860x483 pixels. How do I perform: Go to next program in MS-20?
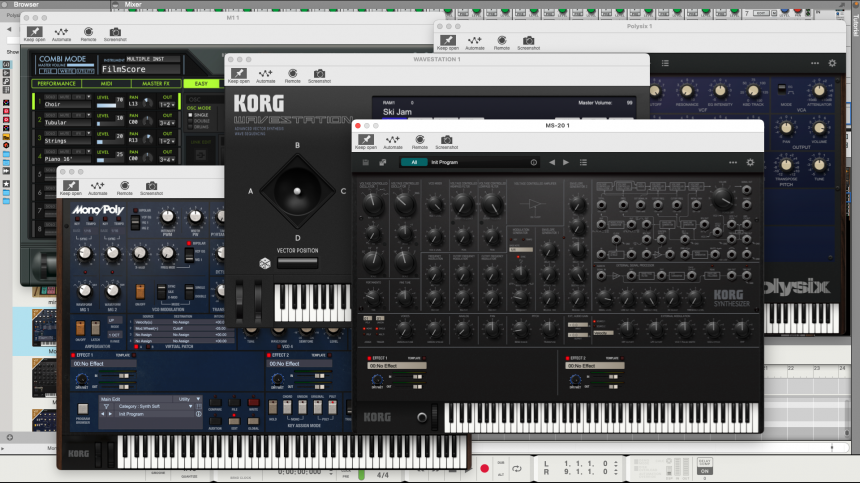click(566, 162)
